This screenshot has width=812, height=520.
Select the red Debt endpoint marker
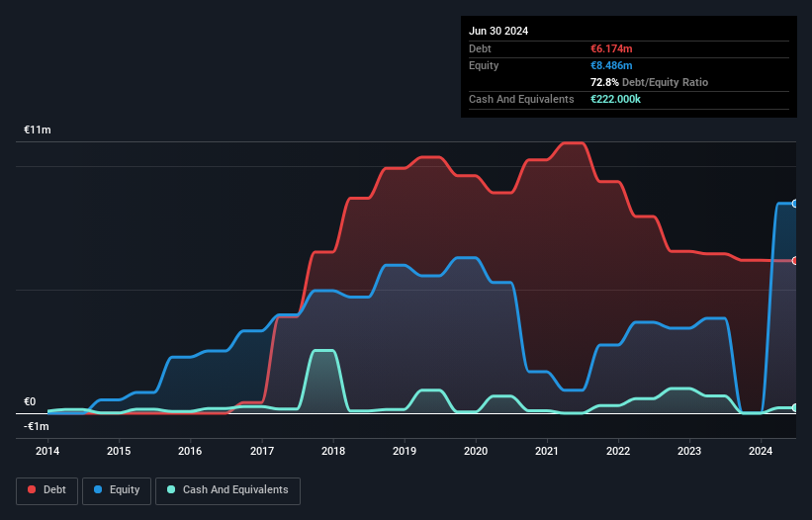(x=795, y=261)
